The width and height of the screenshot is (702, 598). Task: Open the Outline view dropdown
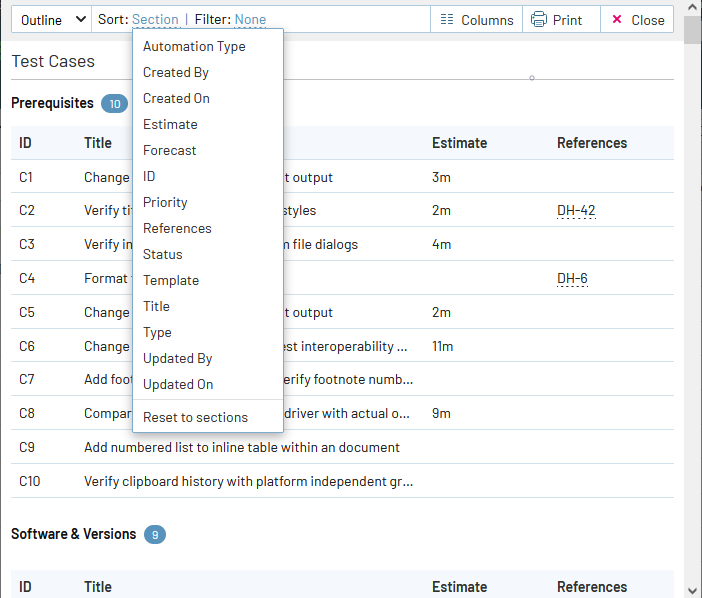(49, 20)
